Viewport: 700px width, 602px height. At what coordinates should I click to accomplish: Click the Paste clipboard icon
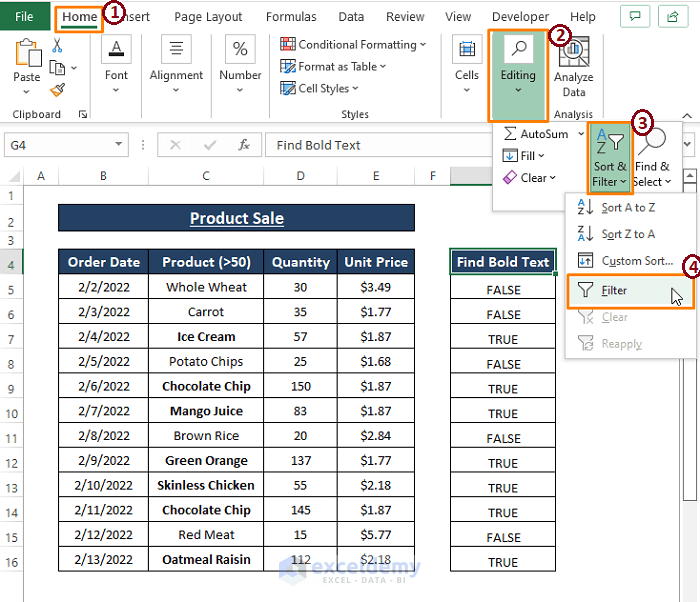(28, 53)
